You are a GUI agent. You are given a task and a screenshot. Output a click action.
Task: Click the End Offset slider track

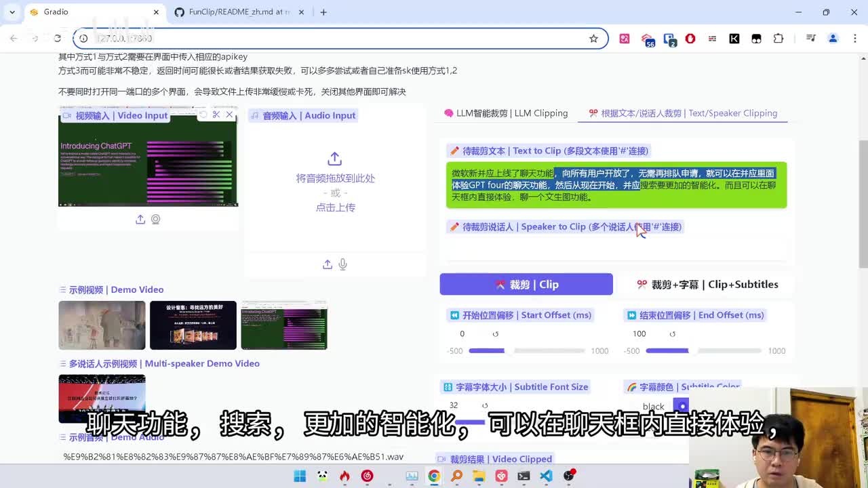point(703,351)
